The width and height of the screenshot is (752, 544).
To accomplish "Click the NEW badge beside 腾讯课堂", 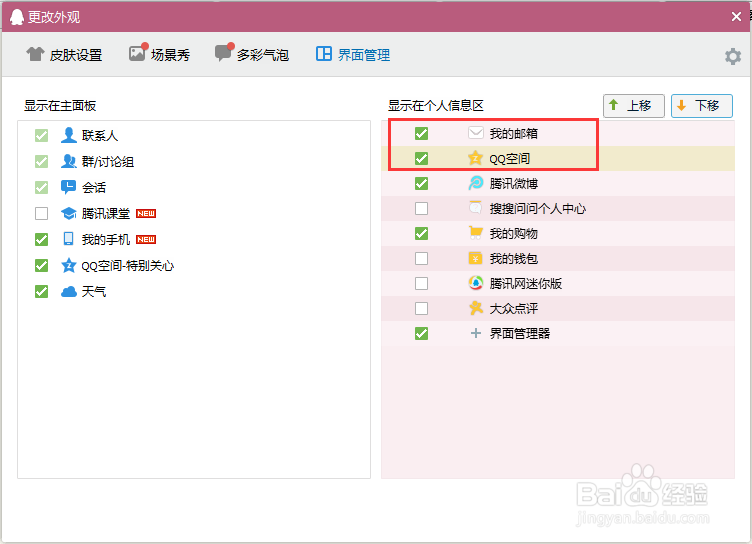I will 146,213.
